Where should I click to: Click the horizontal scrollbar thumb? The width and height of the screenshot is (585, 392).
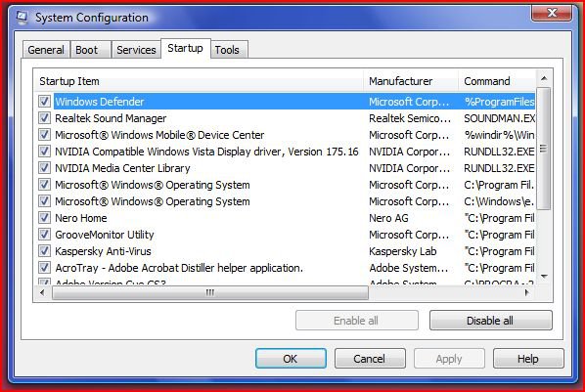point(210,292)
